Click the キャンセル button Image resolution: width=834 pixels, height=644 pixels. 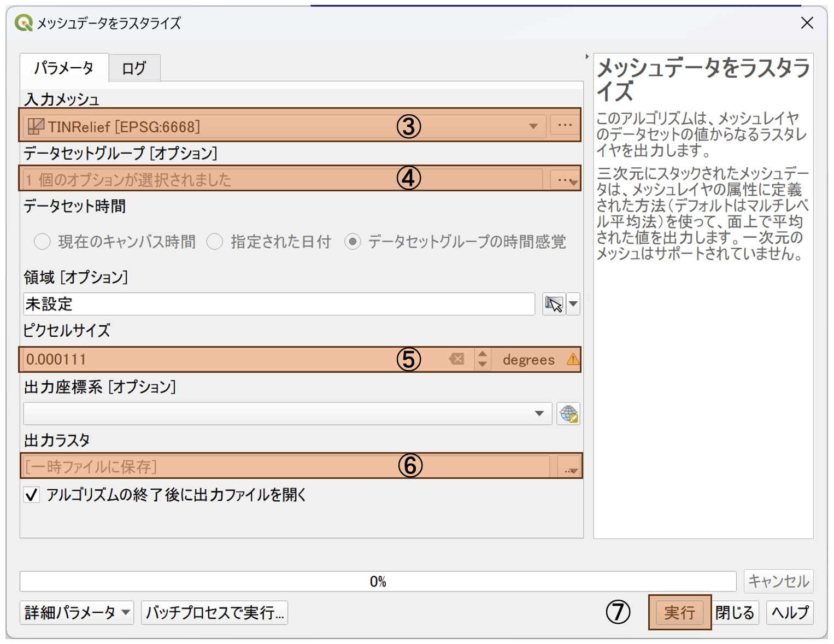[778, 581]
